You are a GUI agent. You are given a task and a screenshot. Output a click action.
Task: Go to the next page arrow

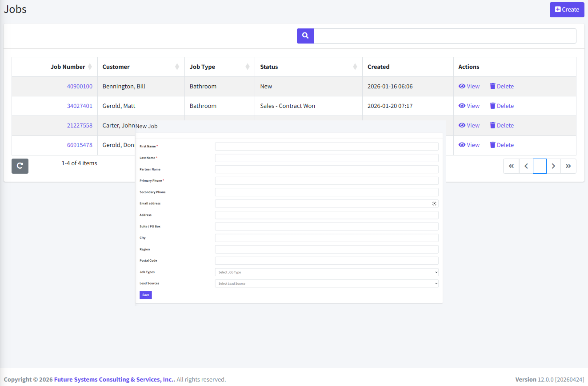click(x=553, y=166)
